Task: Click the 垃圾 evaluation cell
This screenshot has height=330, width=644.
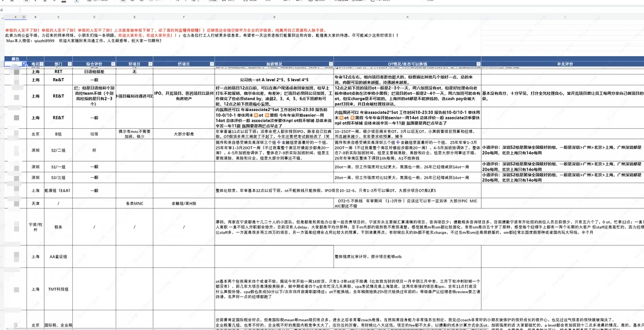Action: (x=94, y=134)
